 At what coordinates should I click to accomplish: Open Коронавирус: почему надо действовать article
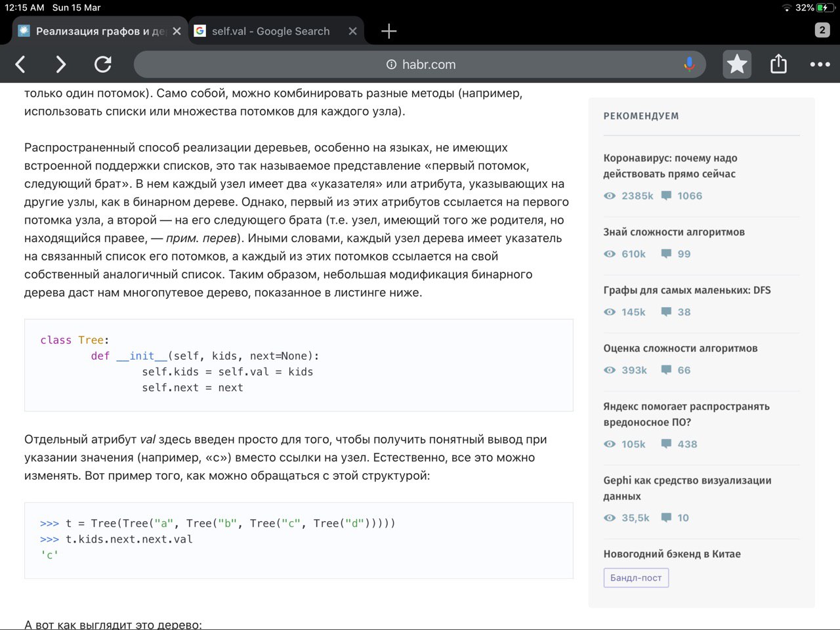pos(670,166)
